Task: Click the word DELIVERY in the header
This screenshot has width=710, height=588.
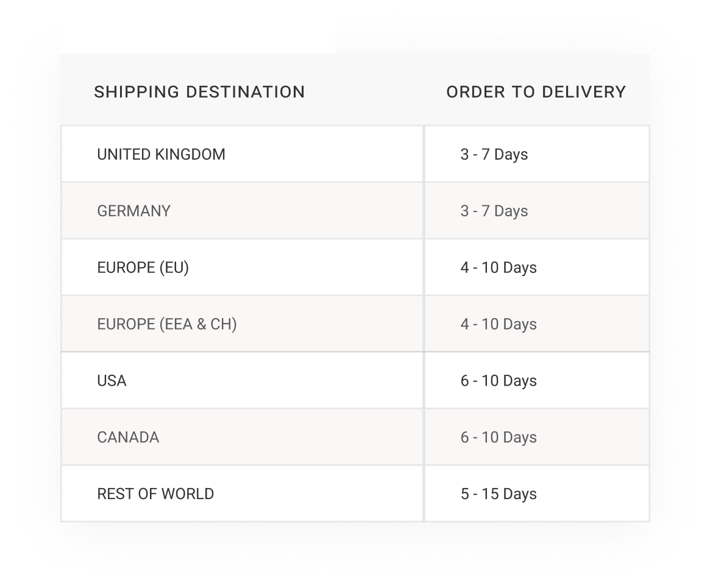Action: tap(584, 92)
